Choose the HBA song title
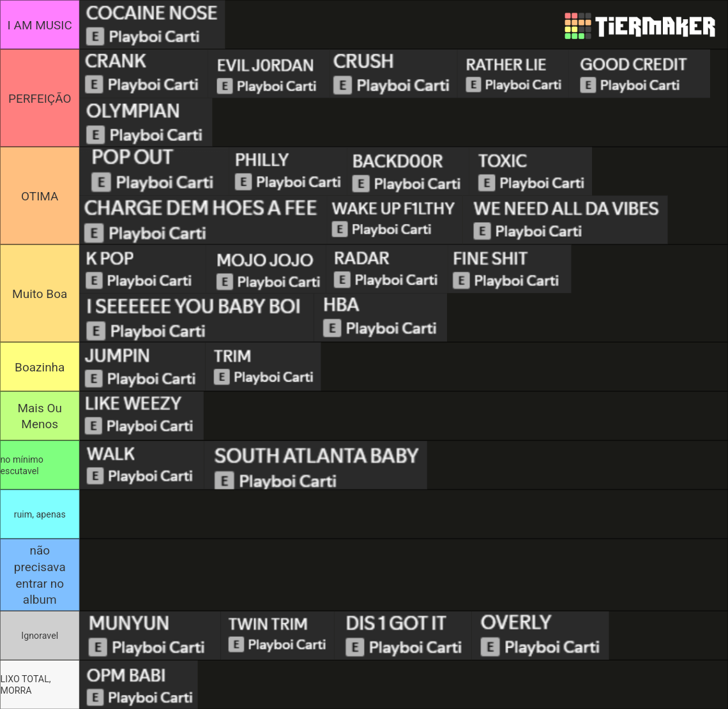Viewport: 728px width, 709px height. (x=341, y=305)
